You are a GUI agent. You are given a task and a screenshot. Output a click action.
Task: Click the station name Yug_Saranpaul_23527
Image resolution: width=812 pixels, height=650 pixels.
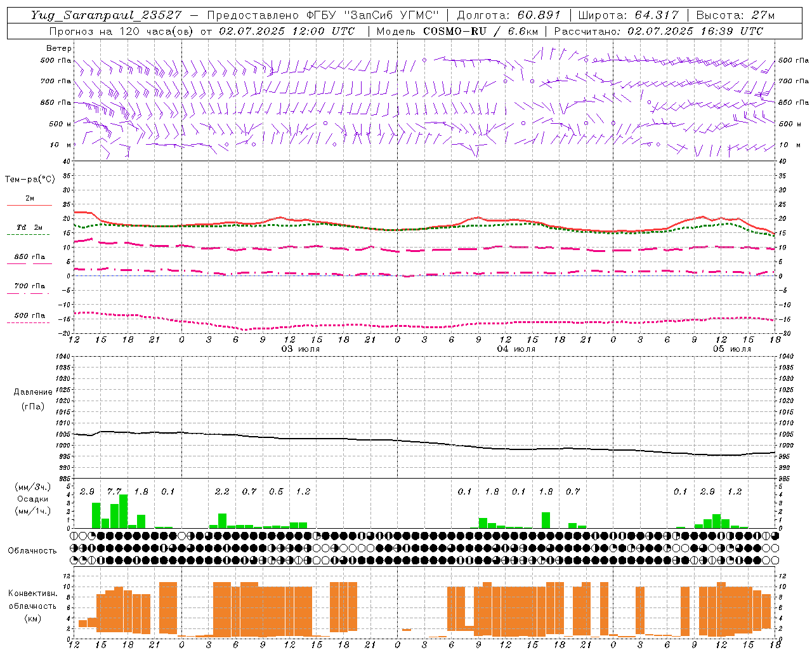(106, 15)
